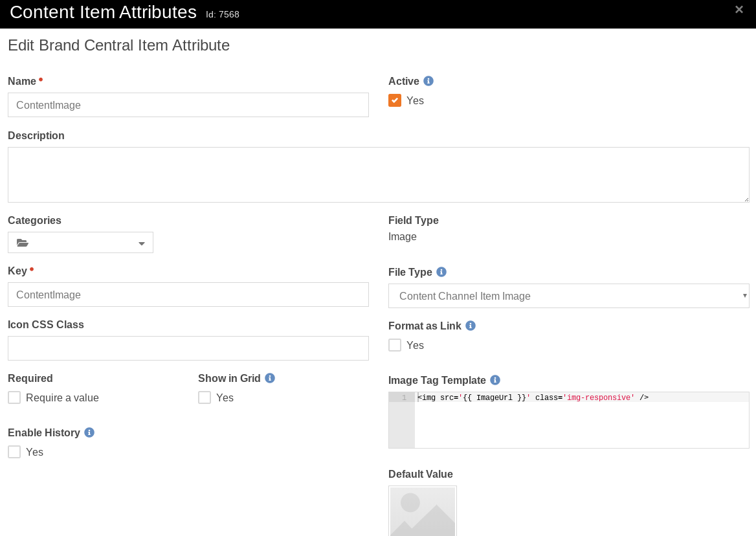The height and width of the screenshot is (536, 756).
Task: Click the folder icon in Categories picker
Action: tap(22, 243)
